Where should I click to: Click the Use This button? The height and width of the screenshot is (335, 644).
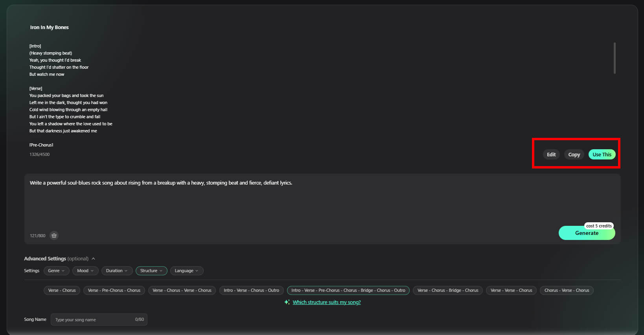602,154
